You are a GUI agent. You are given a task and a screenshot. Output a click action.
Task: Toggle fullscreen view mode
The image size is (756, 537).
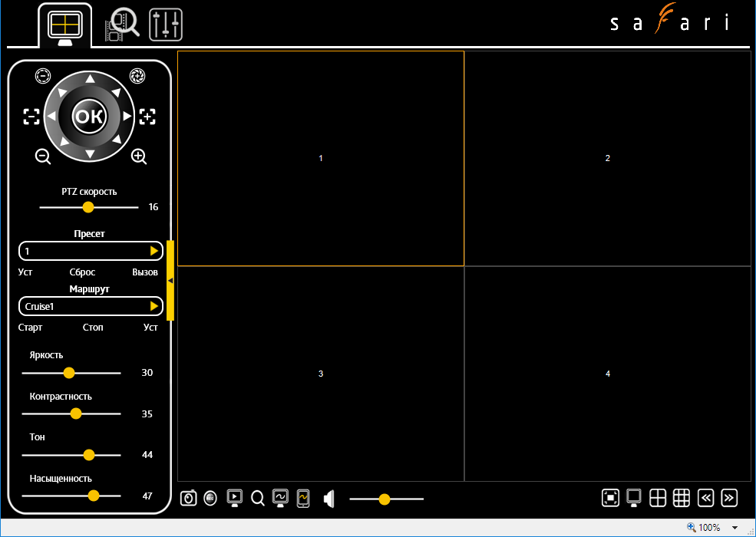[611, 498]
